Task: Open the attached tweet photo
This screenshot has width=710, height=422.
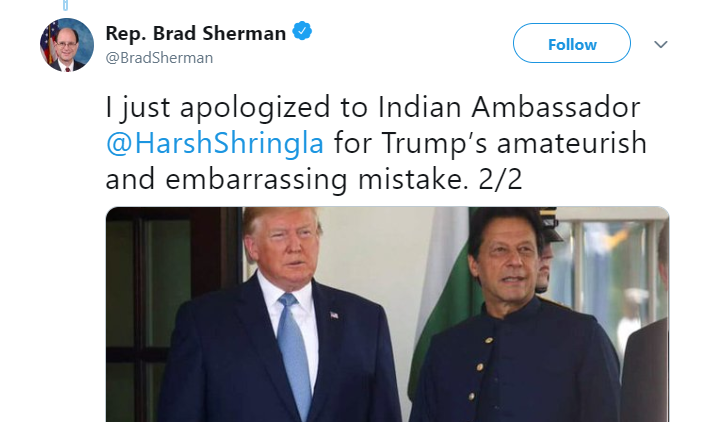Action: coord(388,314)
